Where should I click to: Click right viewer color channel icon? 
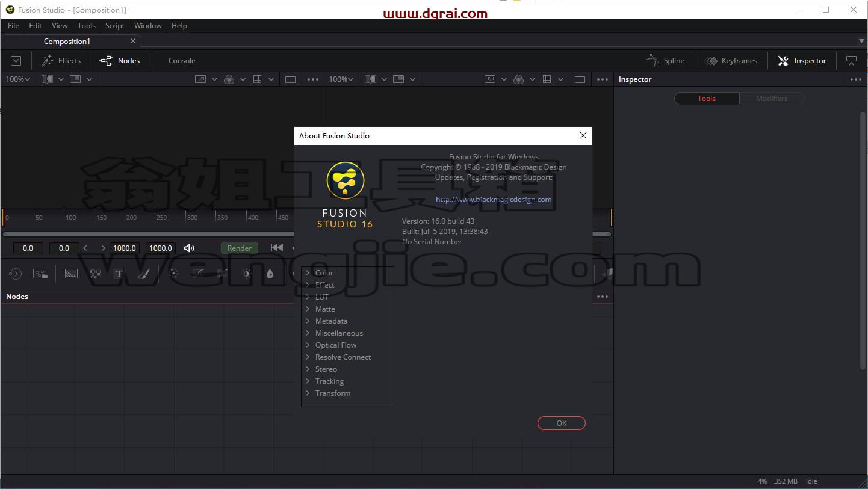(518, 79)
